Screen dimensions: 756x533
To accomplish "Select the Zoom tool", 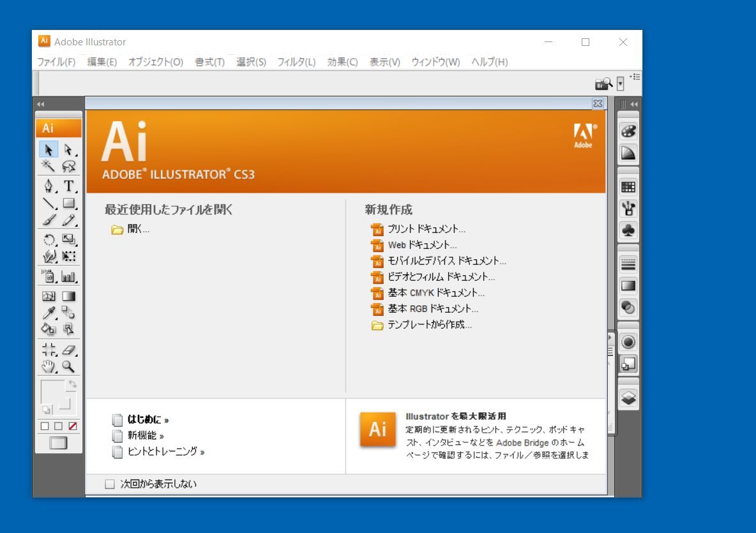I will pos(67,366).
